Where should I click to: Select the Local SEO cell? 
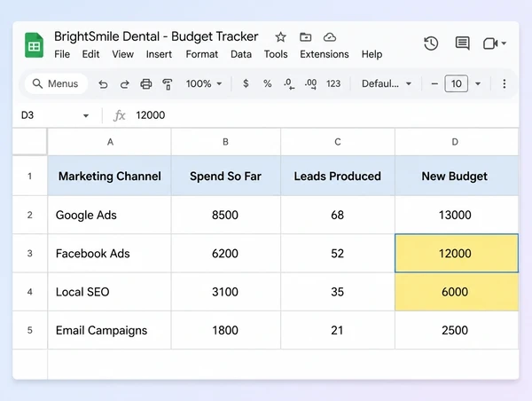point(110,292)
